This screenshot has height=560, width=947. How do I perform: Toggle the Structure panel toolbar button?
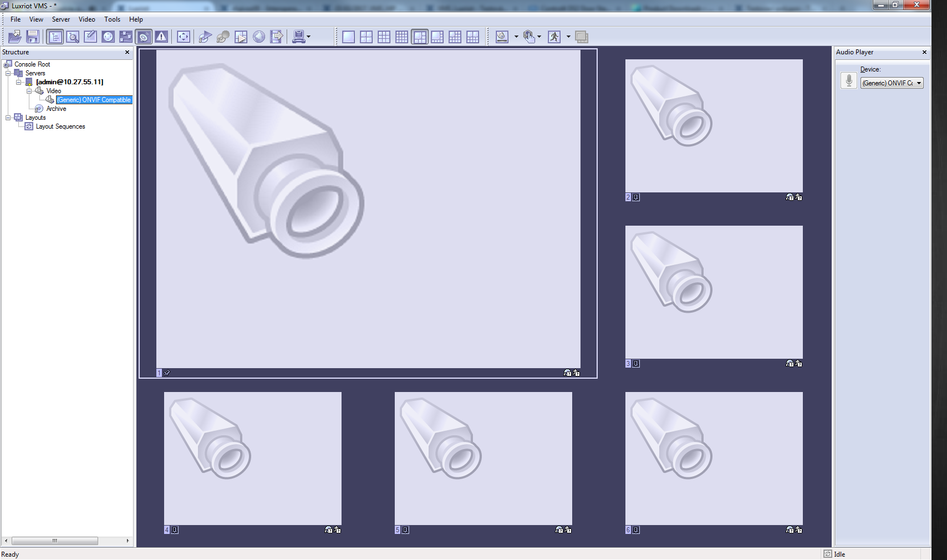(55, 37)
